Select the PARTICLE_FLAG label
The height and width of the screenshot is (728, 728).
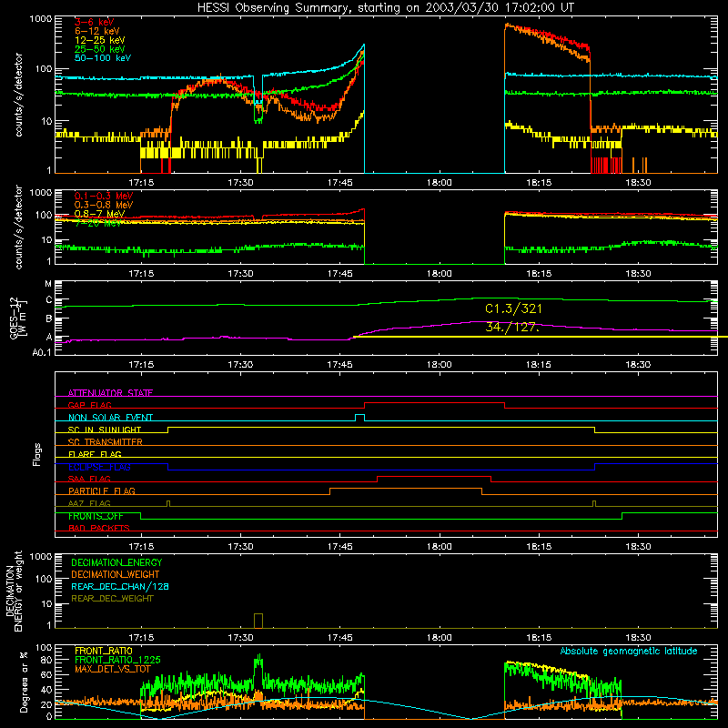coord(102,490)
